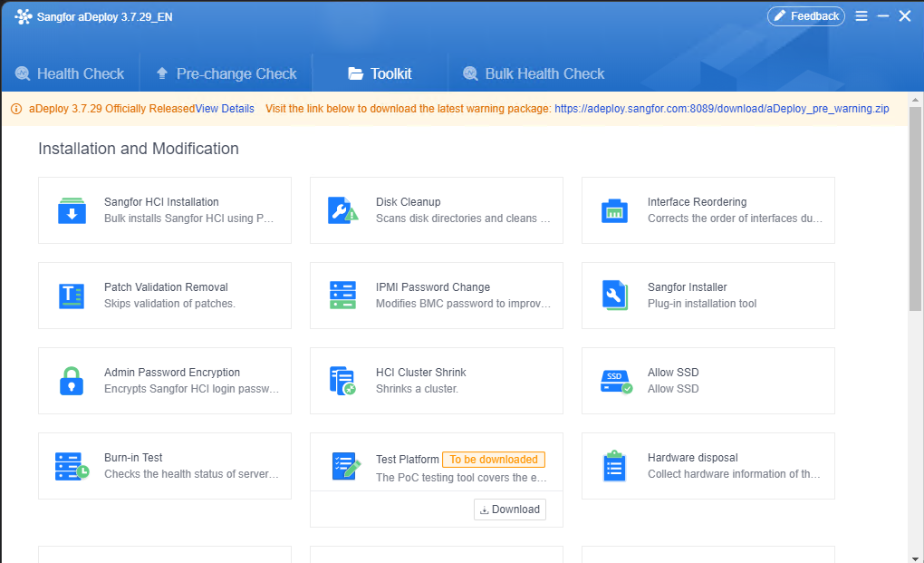The width and height of the screenshot is (924, 563).
Task: Click the Disk Cleanup title text
Action: click(409, 201)
